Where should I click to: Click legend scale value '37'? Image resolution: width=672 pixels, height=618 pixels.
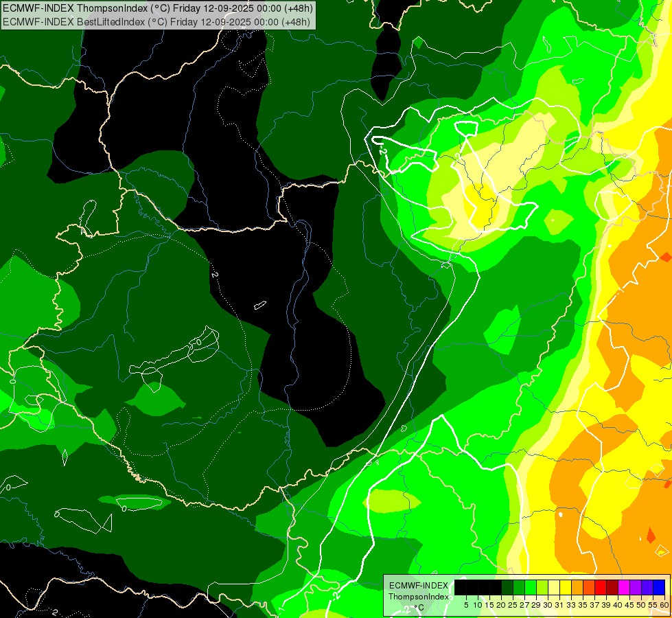coord(594,605)
